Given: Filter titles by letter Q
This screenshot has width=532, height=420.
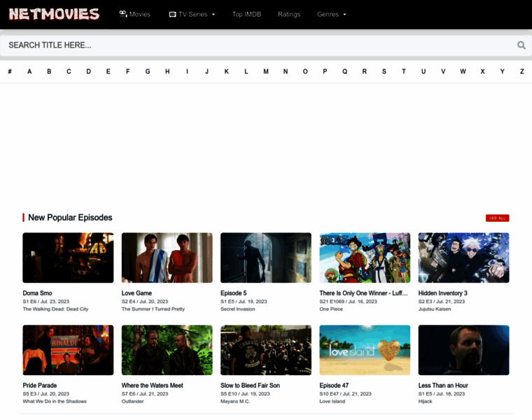Looking at the screenshot, I should (x=344, y=71).
